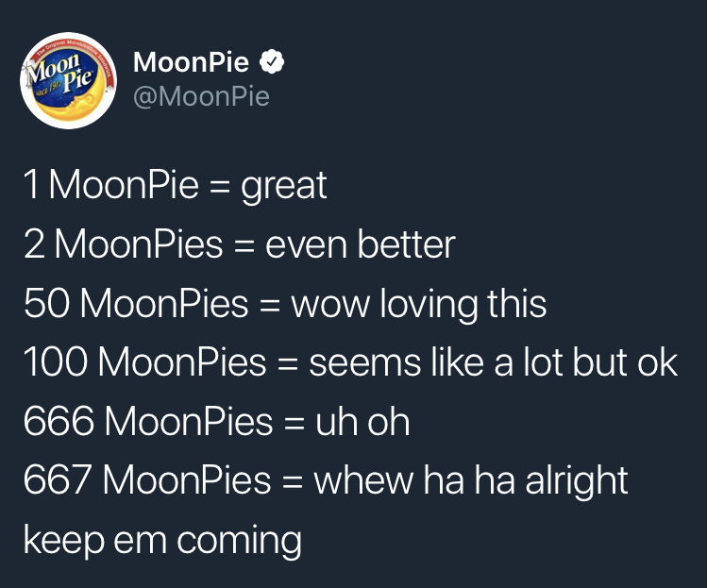Viewport: 707px width, 588px height.
Task: Click the number 50 in the tweet
Action: (x=45, y=304)
